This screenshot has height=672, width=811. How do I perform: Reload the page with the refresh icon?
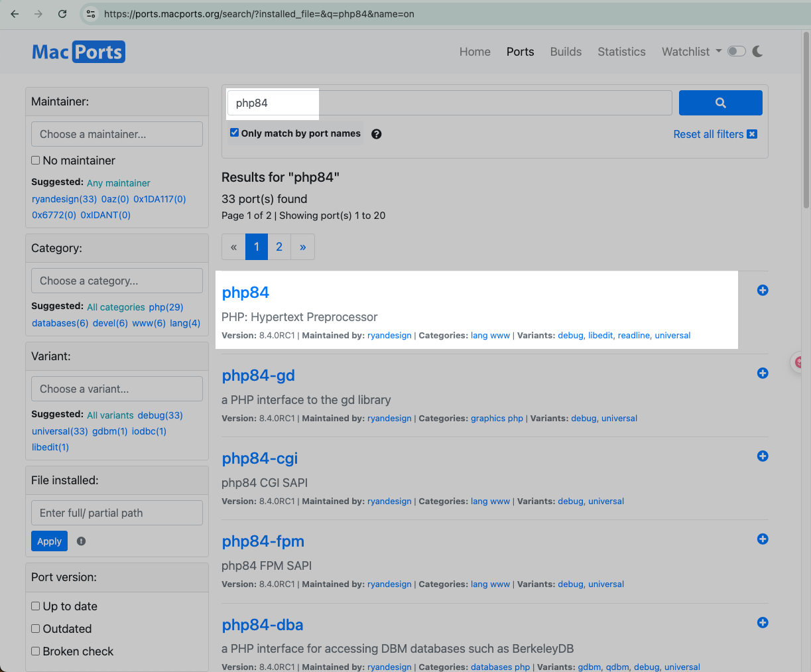(62, 14)
